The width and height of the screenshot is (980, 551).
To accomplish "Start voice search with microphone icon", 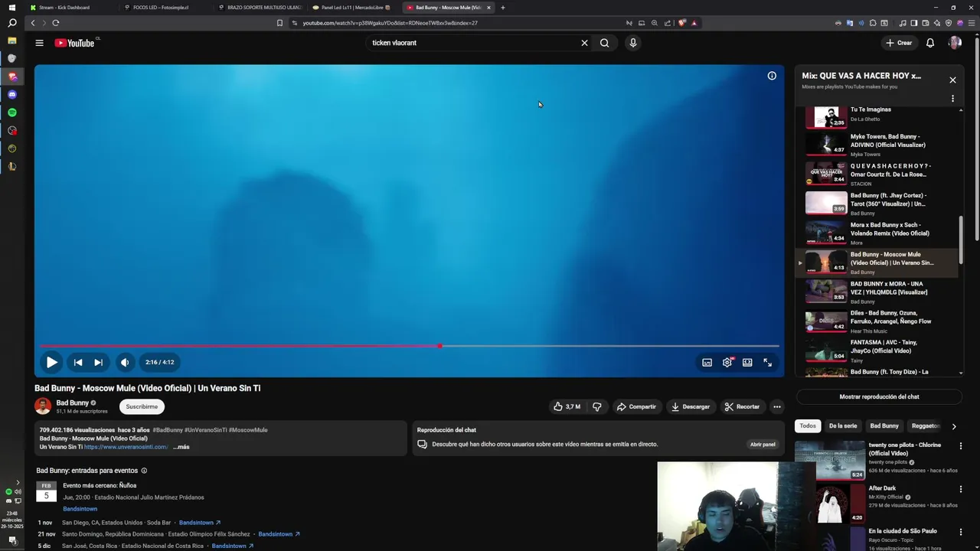I will (x=633, y=43).
